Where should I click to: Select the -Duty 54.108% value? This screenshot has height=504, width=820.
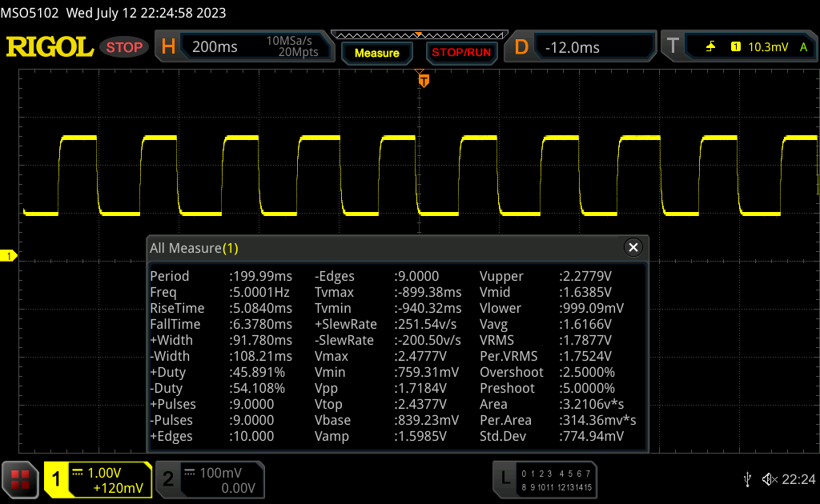tap(257, 388)
